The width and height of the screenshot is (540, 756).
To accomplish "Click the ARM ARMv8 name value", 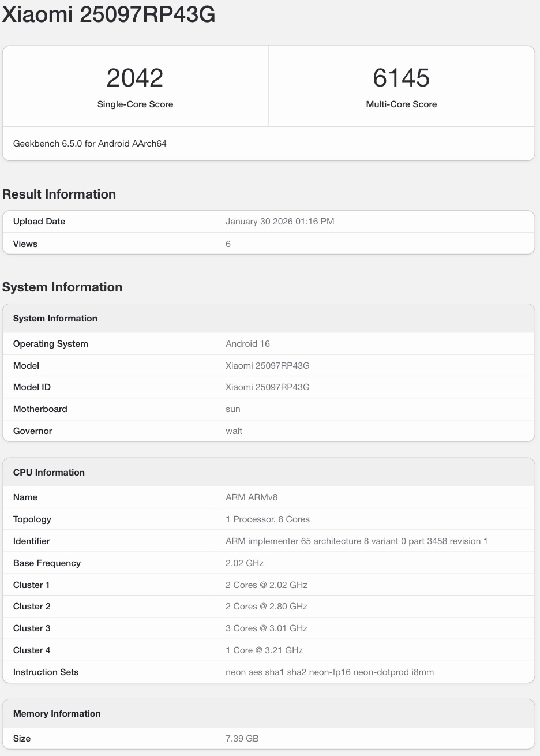I will pos(252,497).
